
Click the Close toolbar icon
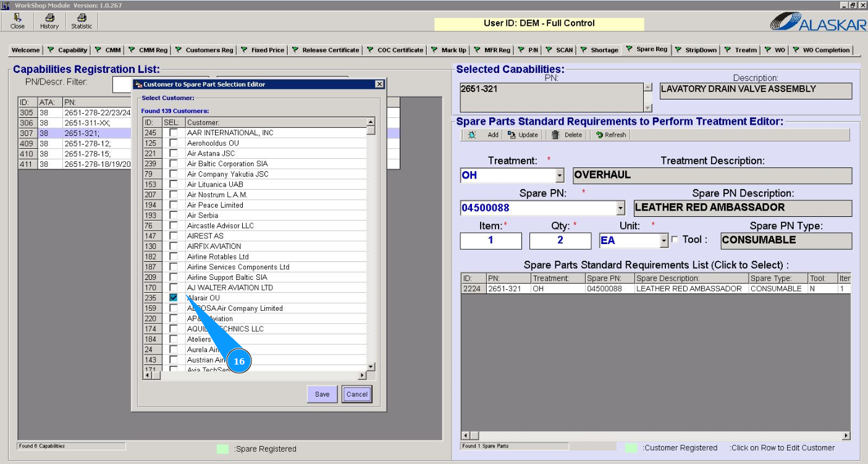[x=17, y=22]
